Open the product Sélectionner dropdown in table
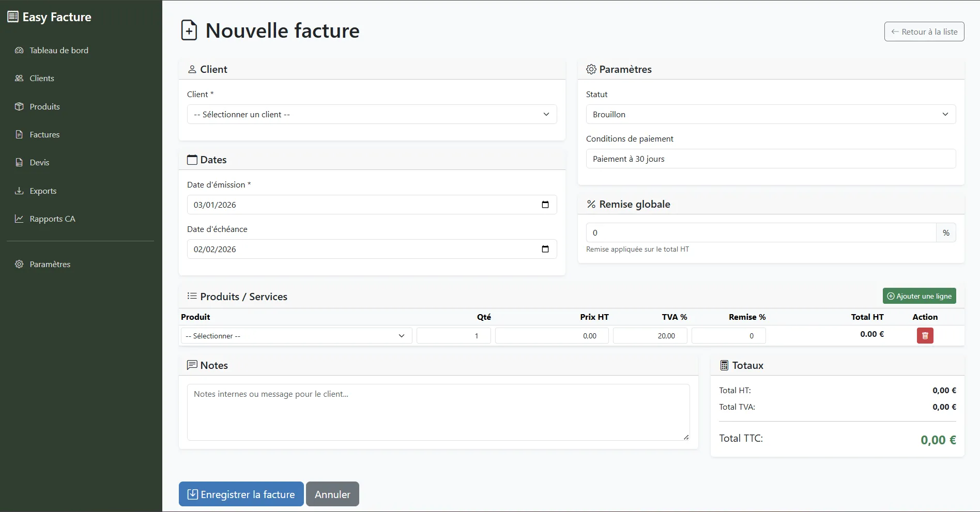This screenshot has height=512, width=980. (296, 336)
